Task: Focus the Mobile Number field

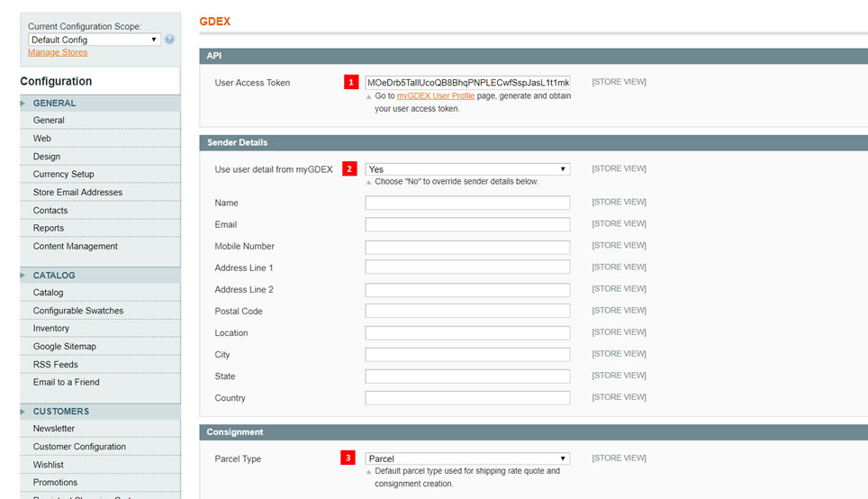Action: [468, 247]
